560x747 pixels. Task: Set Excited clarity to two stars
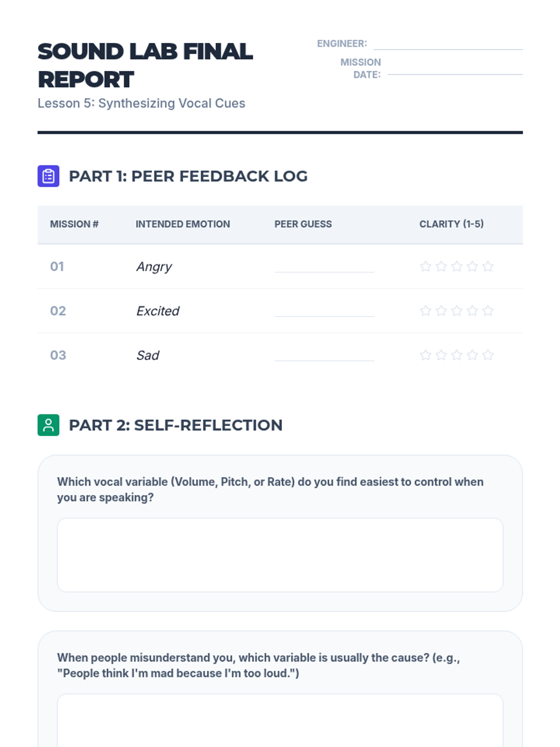441,310
